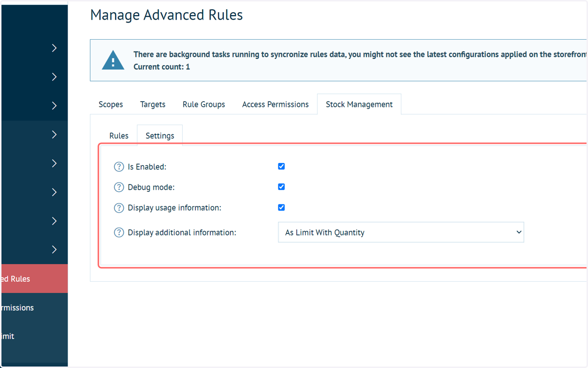Click the Display additional information label
The height and width of the screenshot is (368, 588).
click(182, 233)
